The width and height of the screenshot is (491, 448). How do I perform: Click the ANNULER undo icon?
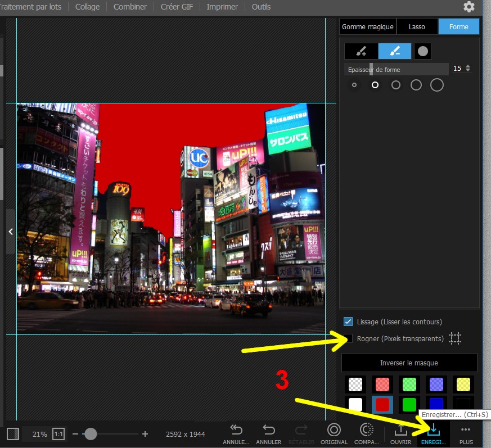tap(269, 434)
